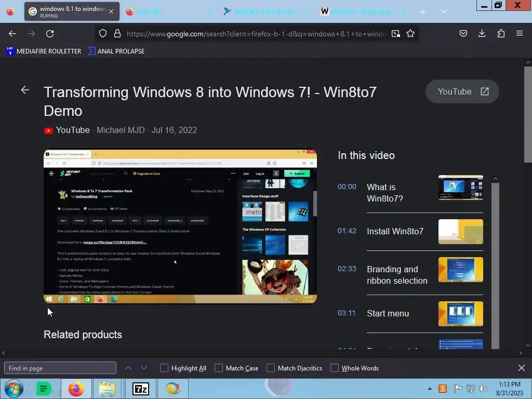Click the back arrow beside the video title

[25, 90]
